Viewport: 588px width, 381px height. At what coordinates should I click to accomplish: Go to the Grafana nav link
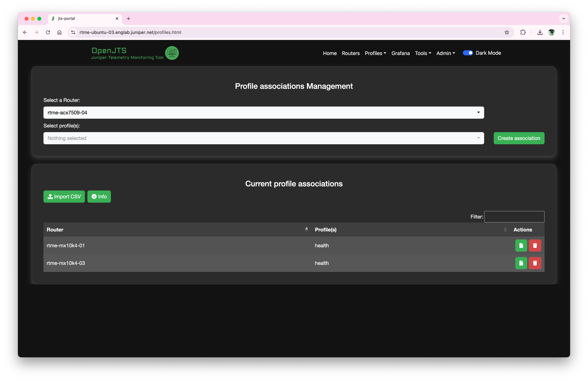400,53
